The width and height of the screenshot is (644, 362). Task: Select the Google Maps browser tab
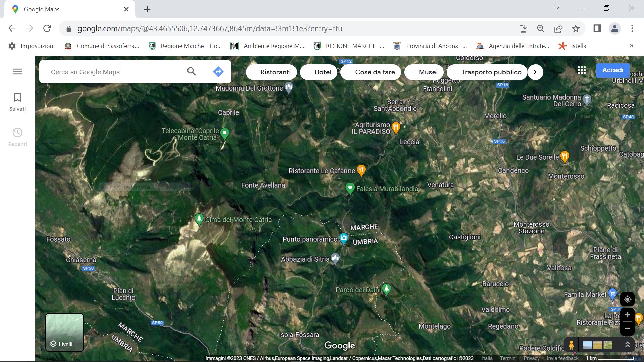pyautogui.click(x=69, y=9)
